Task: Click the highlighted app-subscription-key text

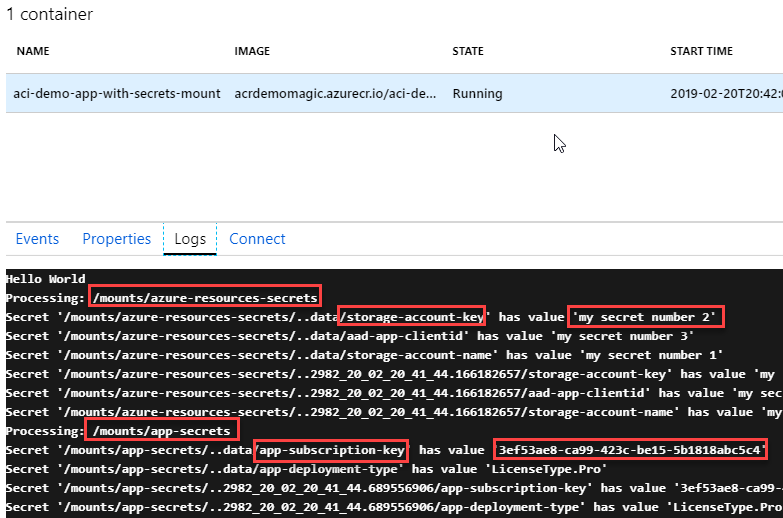Action: pyautogui.click(x=331, y=450)
